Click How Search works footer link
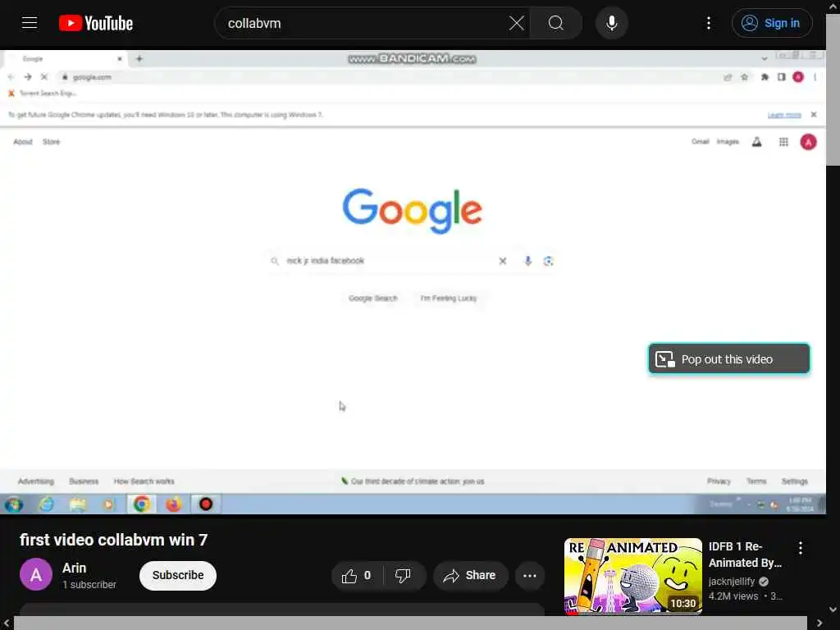Image resolution: width=840 pixels, height=630 pixels. (144, 482)
